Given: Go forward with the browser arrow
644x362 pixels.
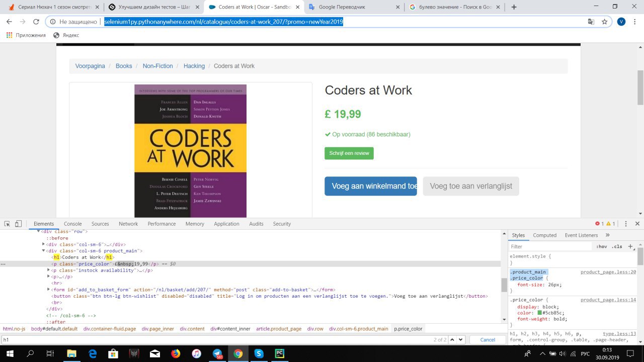Looking at the screenshot, I should [x=23, y=22].
